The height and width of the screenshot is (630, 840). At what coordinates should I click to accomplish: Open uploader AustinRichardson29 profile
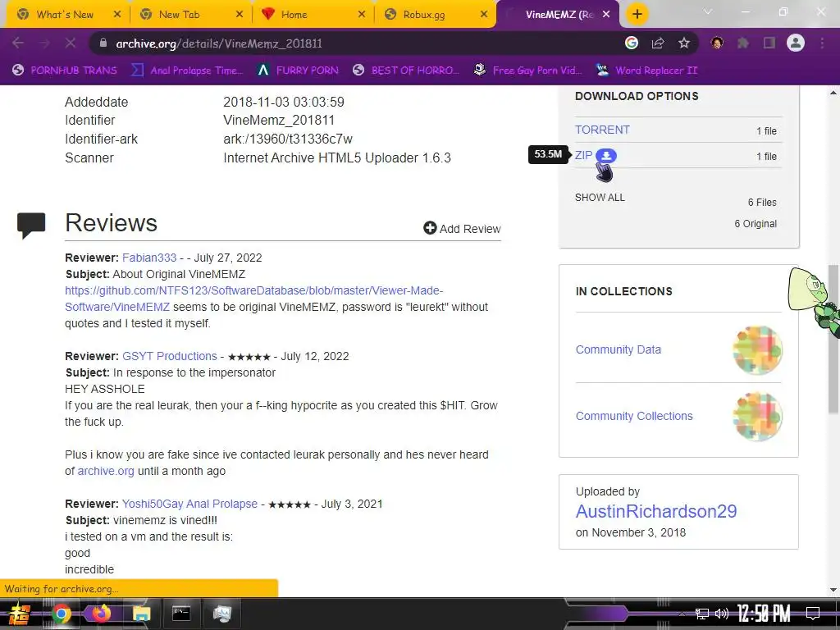coord(655,512)
